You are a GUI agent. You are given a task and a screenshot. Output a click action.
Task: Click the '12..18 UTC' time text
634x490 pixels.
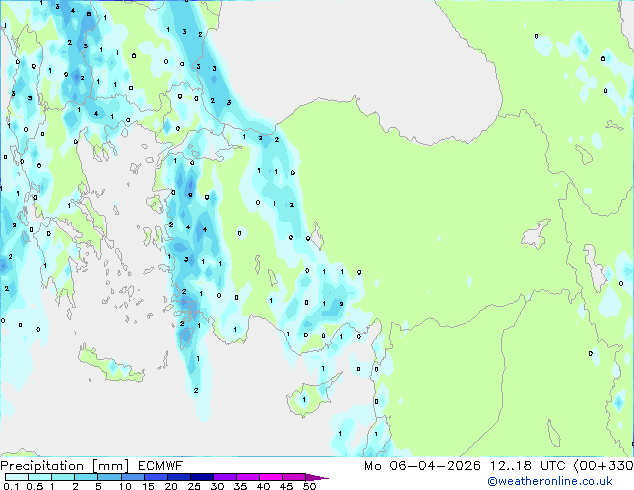pyautogui.click(x=527, y=466)
